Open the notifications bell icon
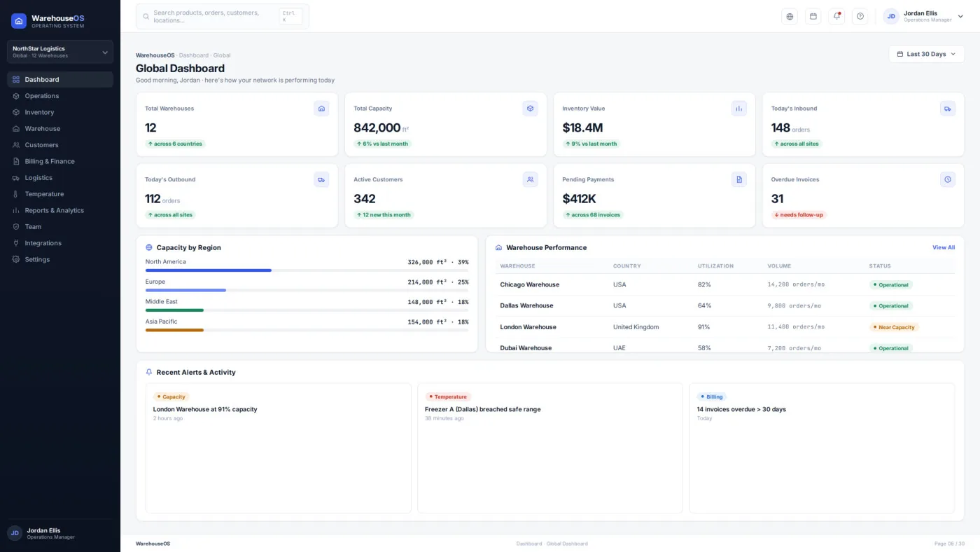Viewport: 980px width, 552px height. pyautogui.click(x=836, y=16)
